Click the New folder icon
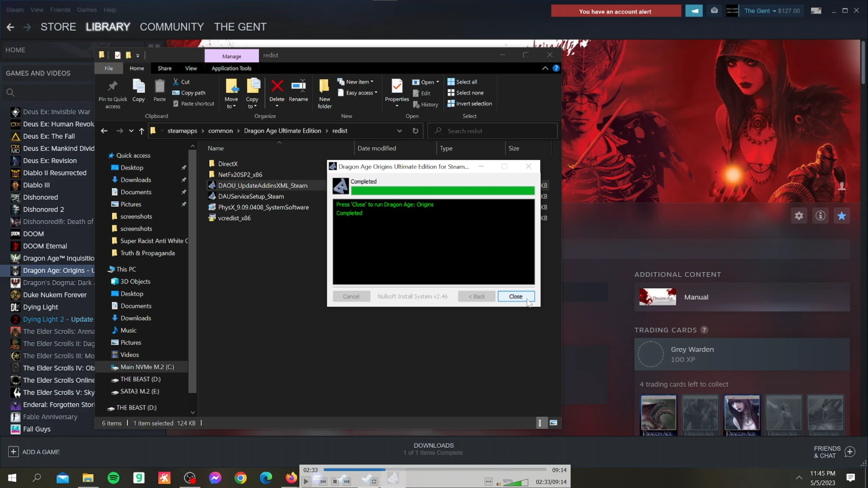Viewport: 868px width, 488px height. click(324, 86)
